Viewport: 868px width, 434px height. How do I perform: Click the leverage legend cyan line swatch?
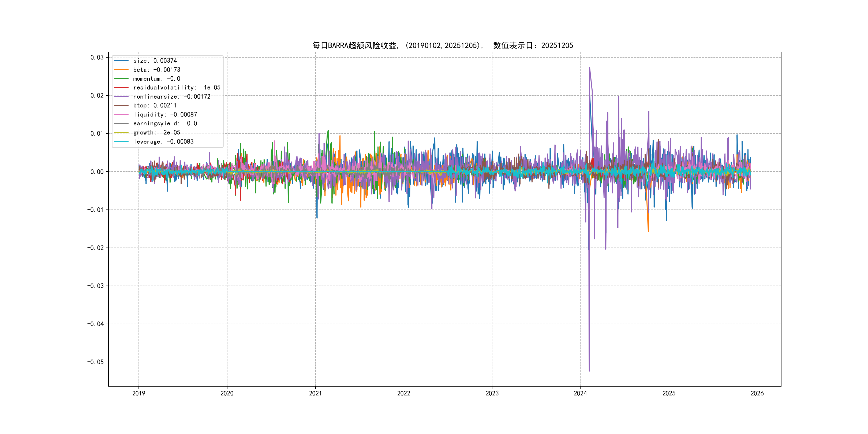tap(121, 141)
